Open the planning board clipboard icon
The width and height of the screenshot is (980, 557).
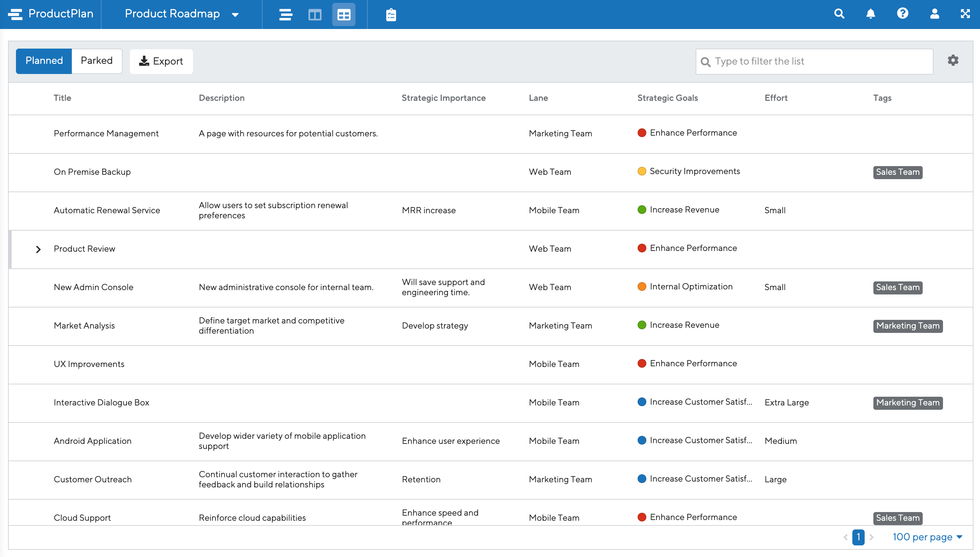(x=390, y=14)
